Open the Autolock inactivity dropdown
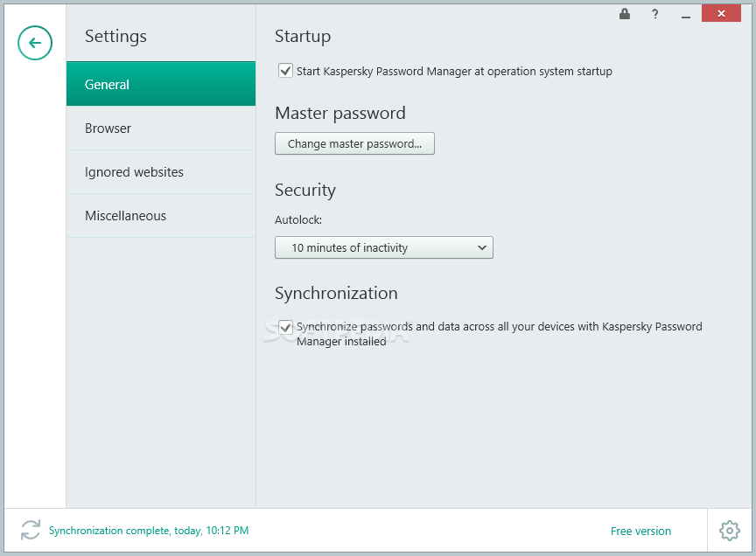 [384, 247]
